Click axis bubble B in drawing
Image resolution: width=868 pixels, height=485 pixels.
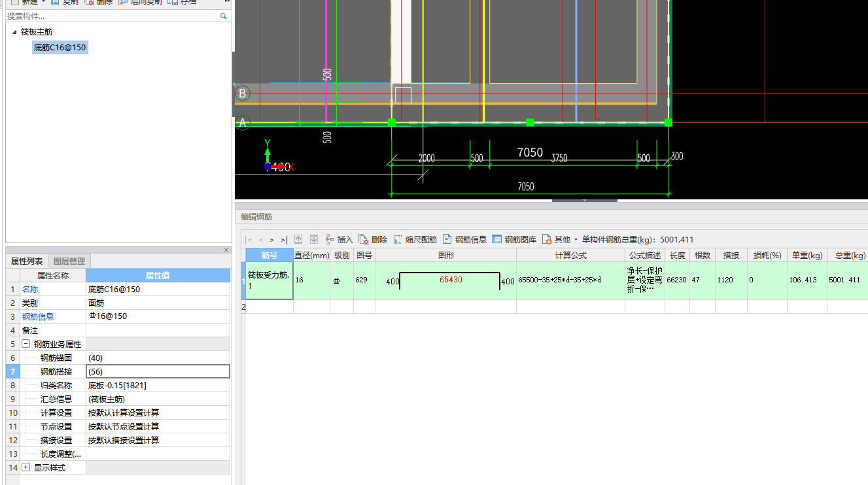pyautogui.click(x=243, y=93)
